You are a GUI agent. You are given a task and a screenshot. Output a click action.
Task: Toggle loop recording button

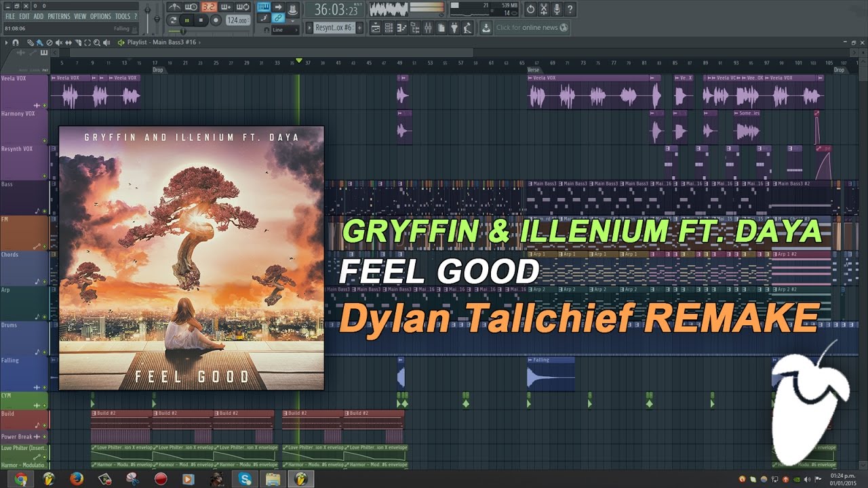pos(243,7)
